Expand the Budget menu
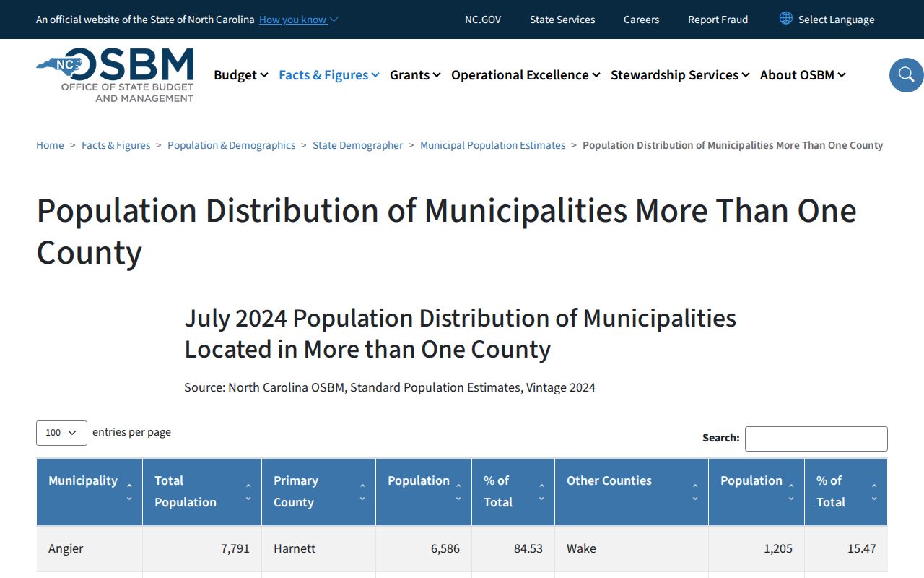This screenshot has width=924, height=578. pos(241,75)
